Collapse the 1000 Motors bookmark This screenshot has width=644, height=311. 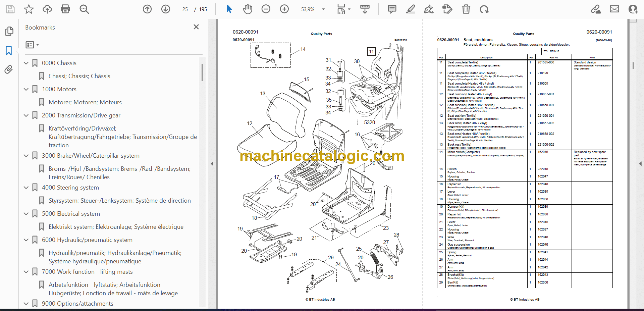pos(26,89)
